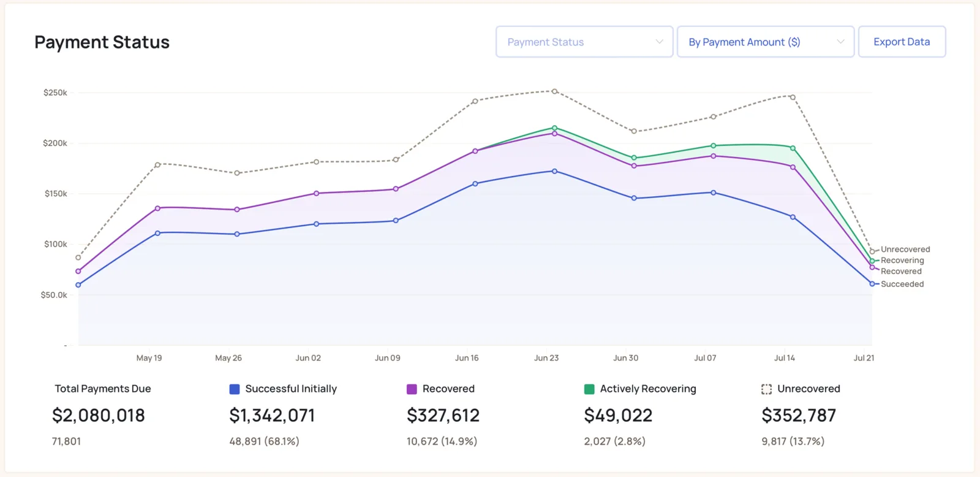Click the Jun 09 x-axis date label
This screenshot has height=477, width=980.
click(388, 358)
